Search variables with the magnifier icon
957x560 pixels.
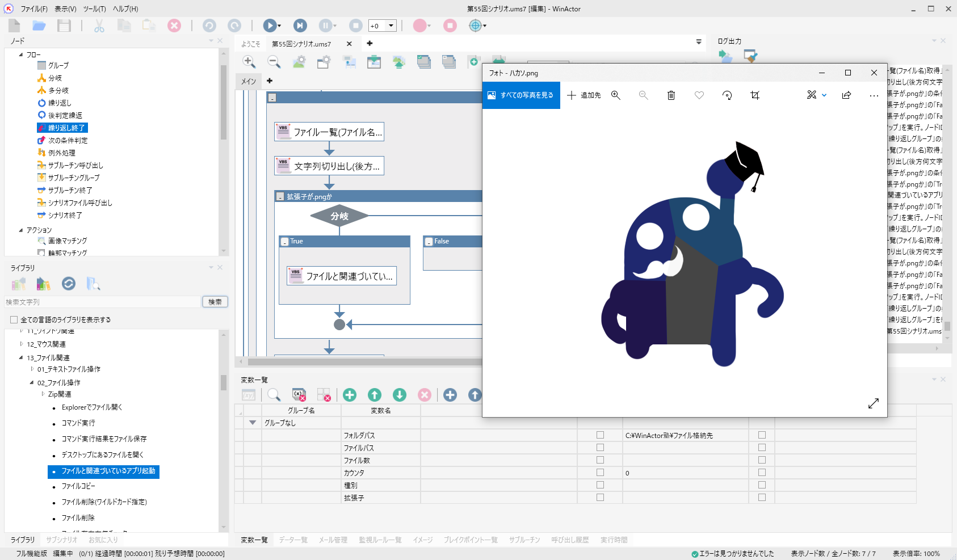[274, 395]
